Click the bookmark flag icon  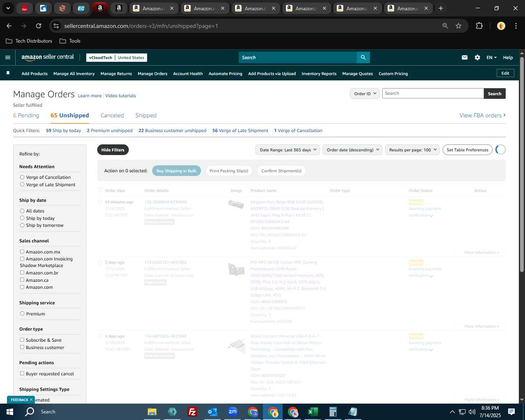[x=8, y=73]
